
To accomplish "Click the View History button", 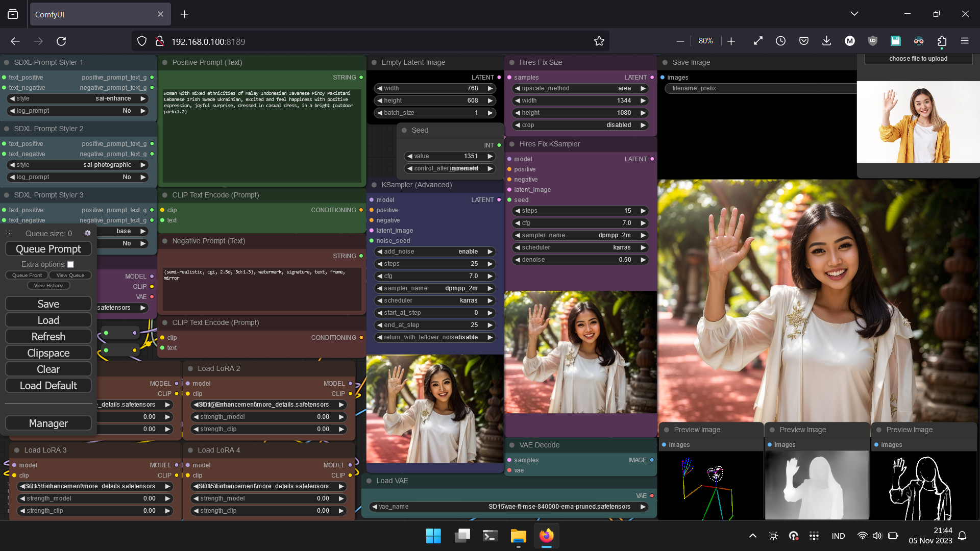I will 48,286.
